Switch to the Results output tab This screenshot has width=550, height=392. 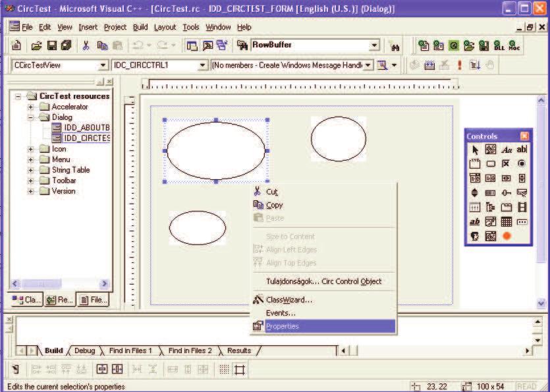pos(239,350)
